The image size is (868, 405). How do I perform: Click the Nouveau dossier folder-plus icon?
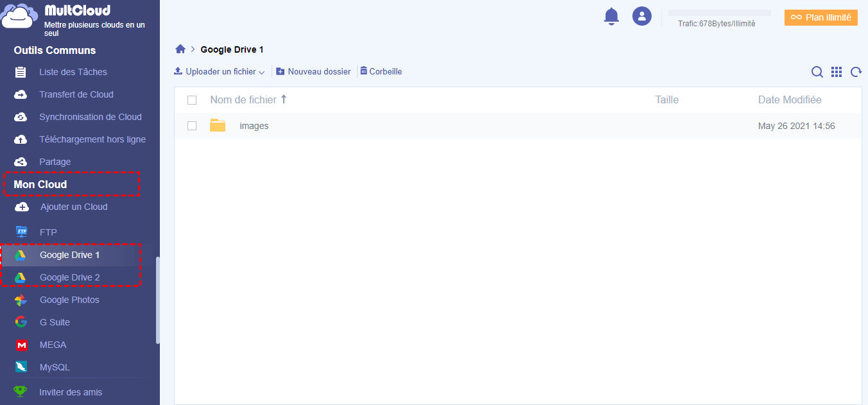[281, 71]
